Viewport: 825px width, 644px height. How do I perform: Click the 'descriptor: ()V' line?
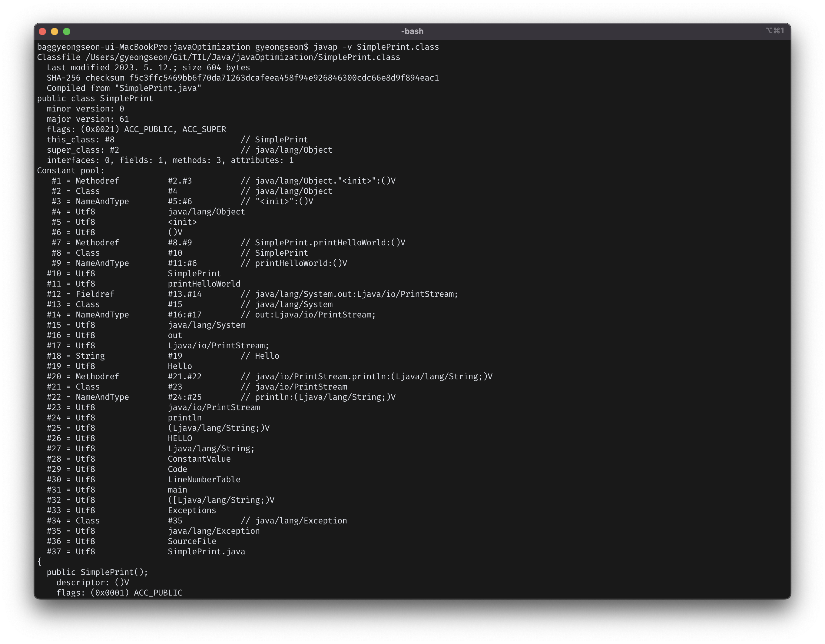[x=93, y=583]
